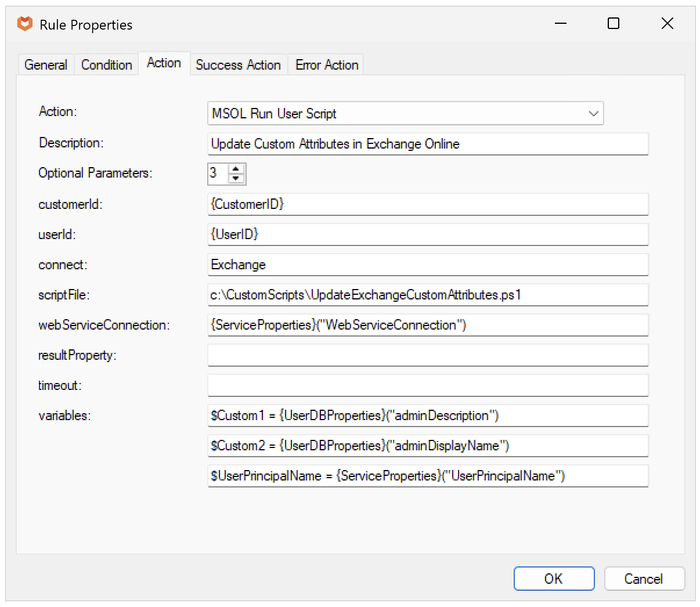
Task: Click the empty resultProperty field
Action: (428, 355)
